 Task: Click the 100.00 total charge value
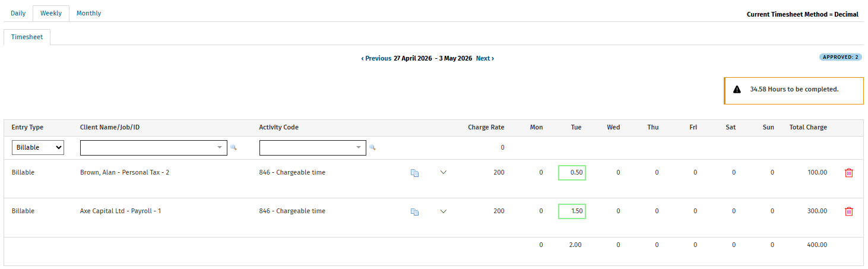coord(816,173)
